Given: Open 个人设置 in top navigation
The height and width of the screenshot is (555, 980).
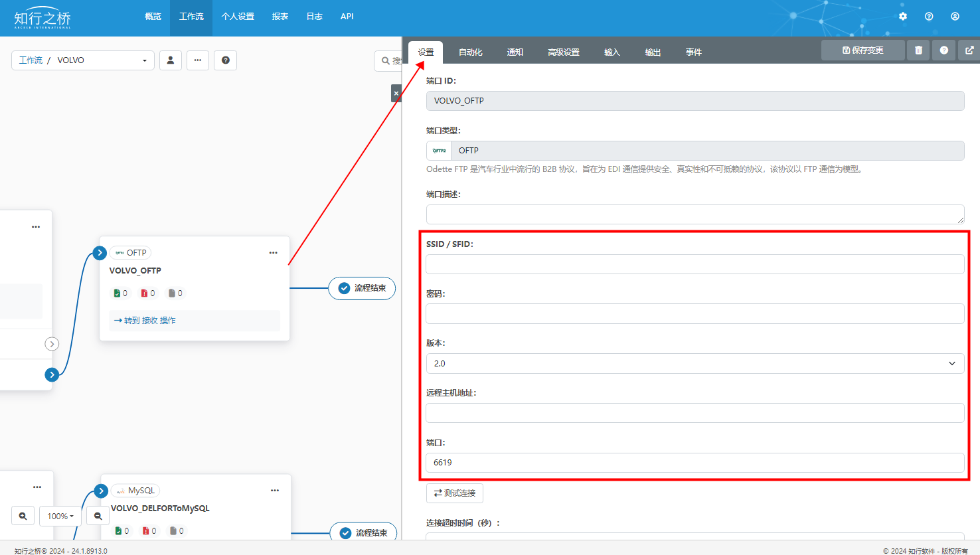Looking at the screenshot, I should click(238, 17).
